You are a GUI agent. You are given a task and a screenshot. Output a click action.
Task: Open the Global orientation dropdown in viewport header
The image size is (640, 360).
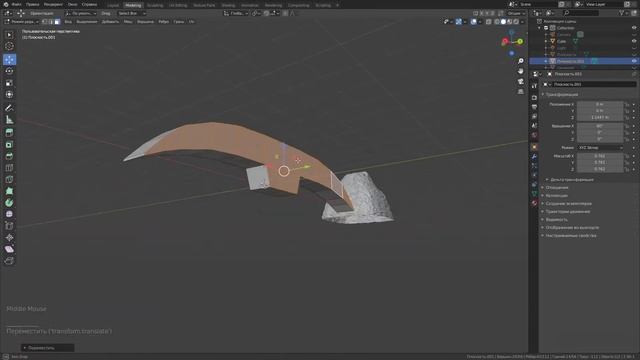click(x=236, y=13)
